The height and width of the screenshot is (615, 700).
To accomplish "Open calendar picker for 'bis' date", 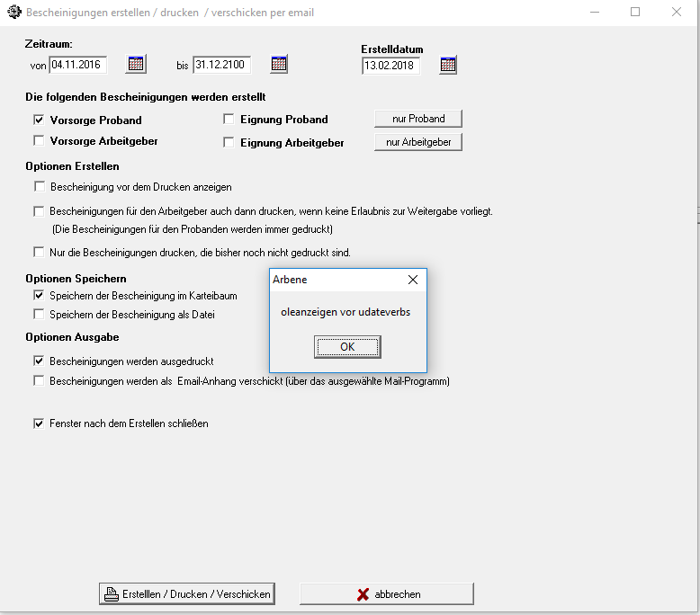I will [279, 64].
